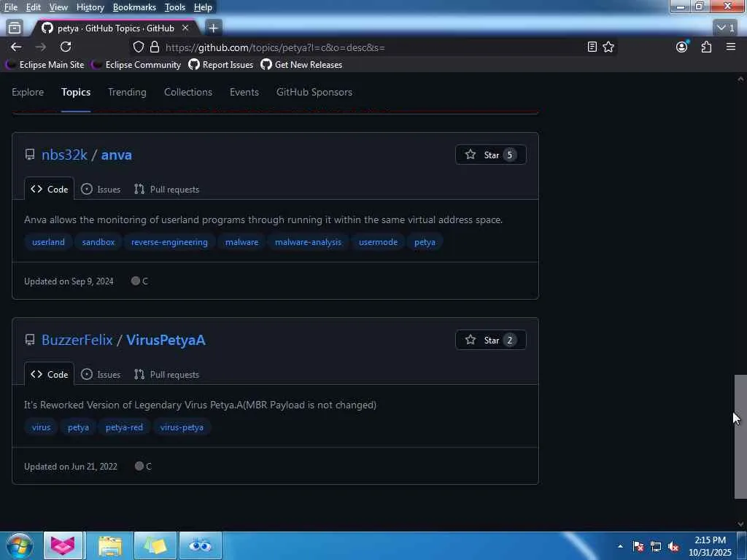Image resolution: width=747 pixels, height=560 pixels.
Task: Click the petya-red topic tag
Action: click(124, 427)
